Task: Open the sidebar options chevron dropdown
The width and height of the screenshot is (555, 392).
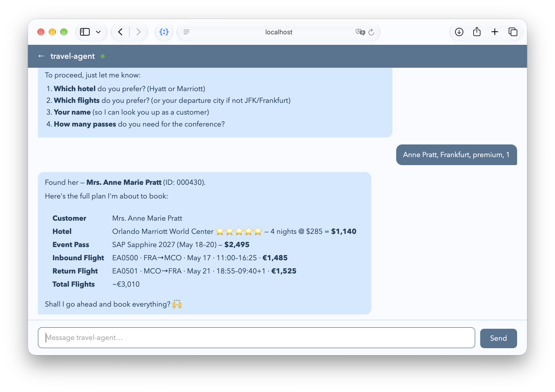Action: [98, 32]
